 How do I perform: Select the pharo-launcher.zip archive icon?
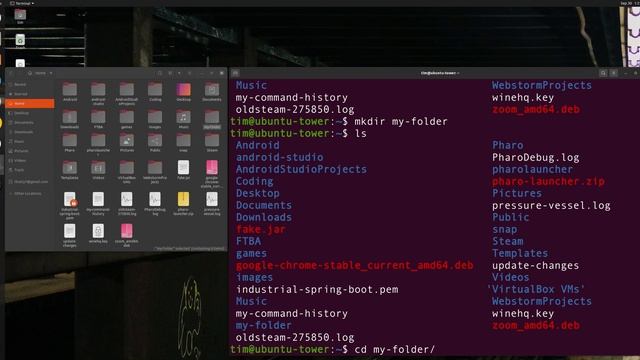tap(183, 199)
